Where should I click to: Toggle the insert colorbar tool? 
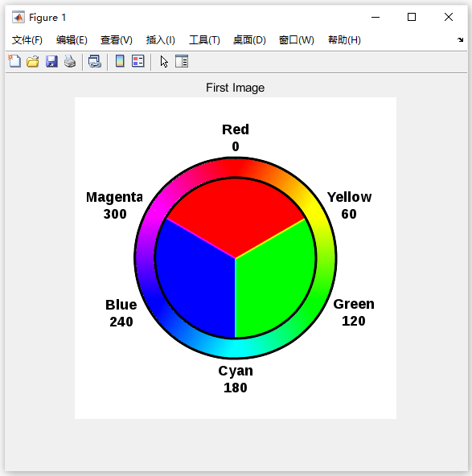coord(120,61)
